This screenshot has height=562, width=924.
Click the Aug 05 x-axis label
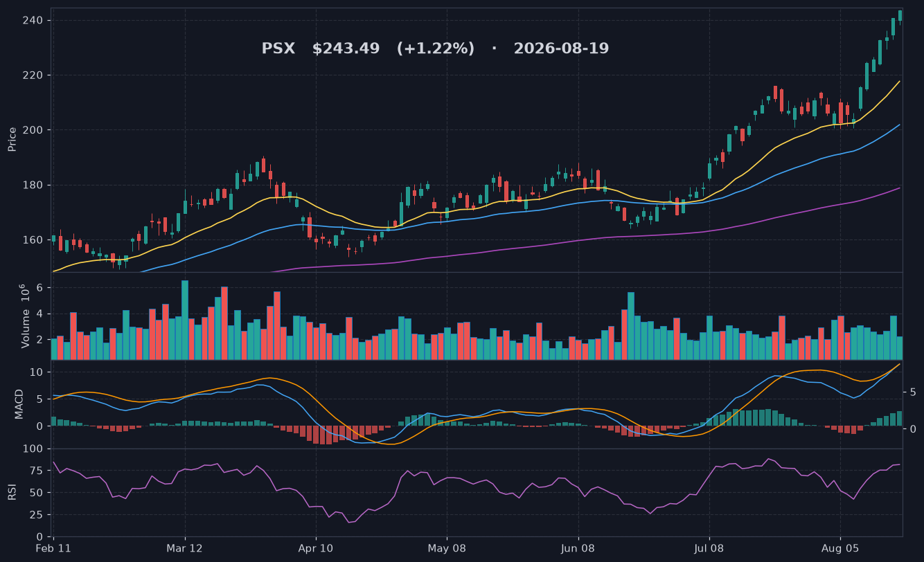840,548
